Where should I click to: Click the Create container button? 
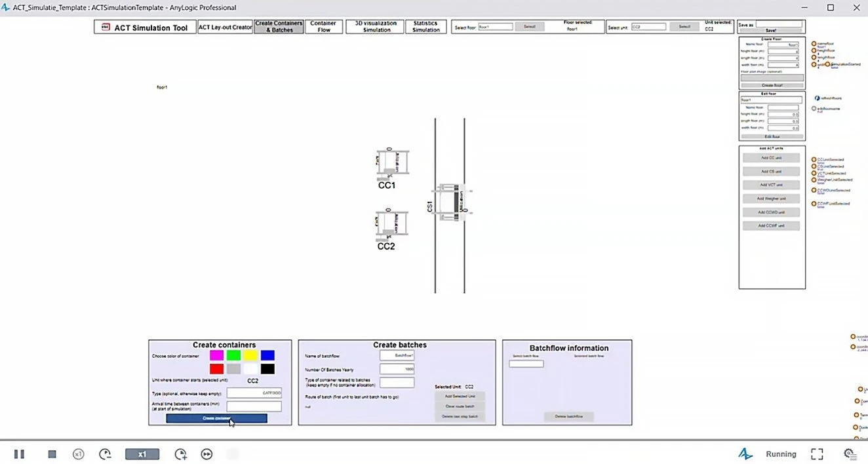[x=216, y=418]
